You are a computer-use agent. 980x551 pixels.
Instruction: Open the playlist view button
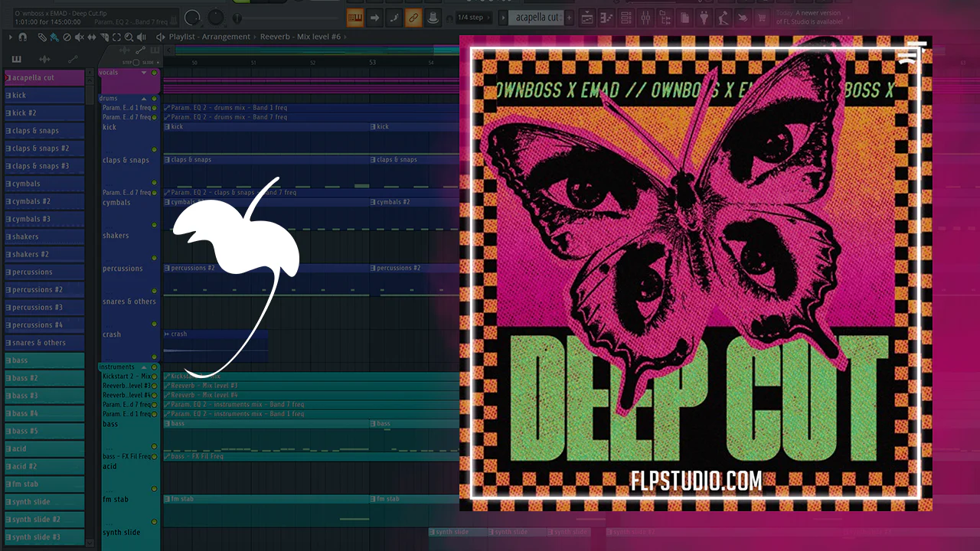[587, 18]
